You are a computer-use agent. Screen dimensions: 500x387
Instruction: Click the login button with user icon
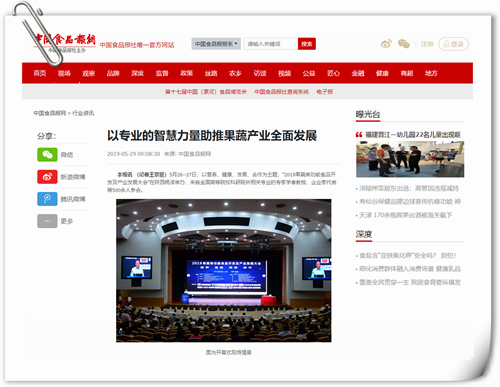pyautogui.click(x=453, y=44)
